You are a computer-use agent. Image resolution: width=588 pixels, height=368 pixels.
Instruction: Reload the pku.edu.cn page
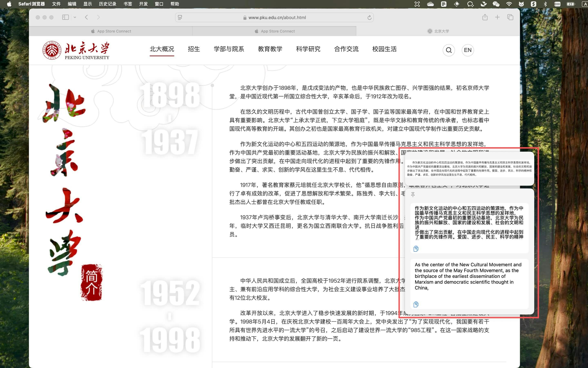pos(369,17)
